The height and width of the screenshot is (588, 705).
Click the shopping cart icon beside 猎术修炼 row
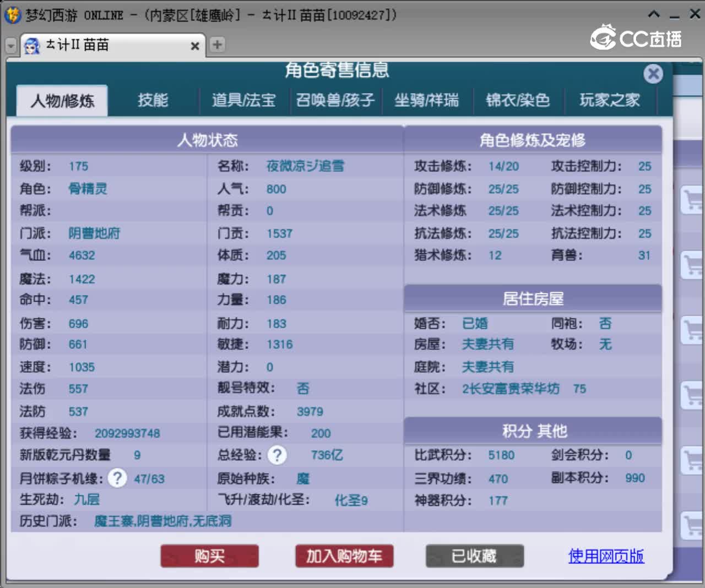point(692,264)
